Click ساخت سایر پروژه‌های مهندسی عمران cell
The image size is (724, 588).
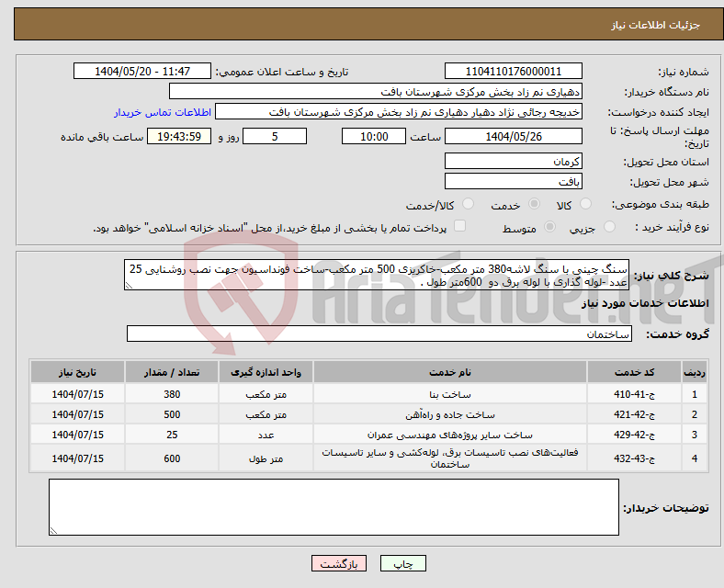tap(450, 435)
